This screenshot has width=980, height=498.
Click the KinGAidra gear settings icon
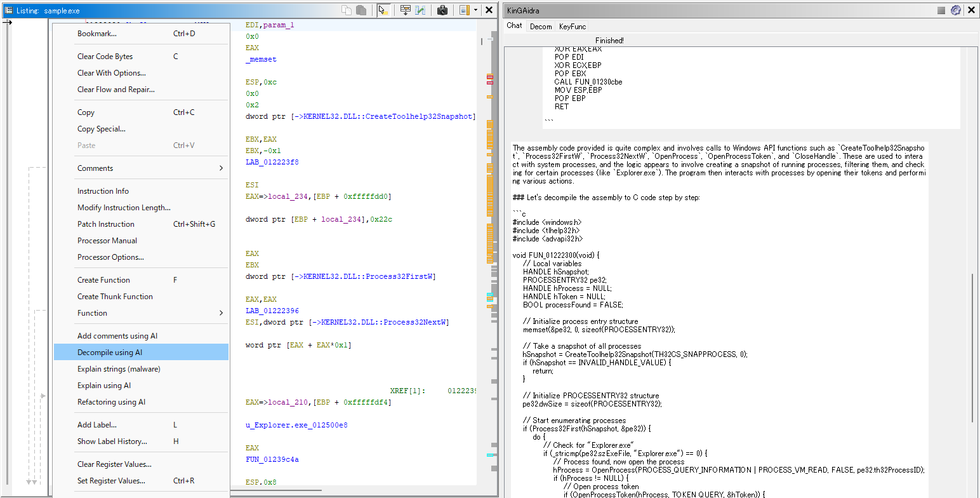[955, 10]
